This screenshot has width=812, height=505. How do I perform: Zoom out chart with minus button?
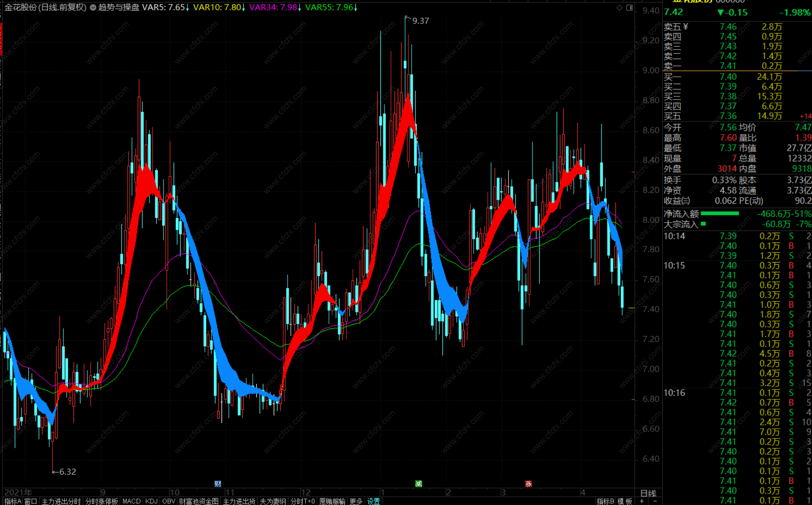tap(655, 501)
